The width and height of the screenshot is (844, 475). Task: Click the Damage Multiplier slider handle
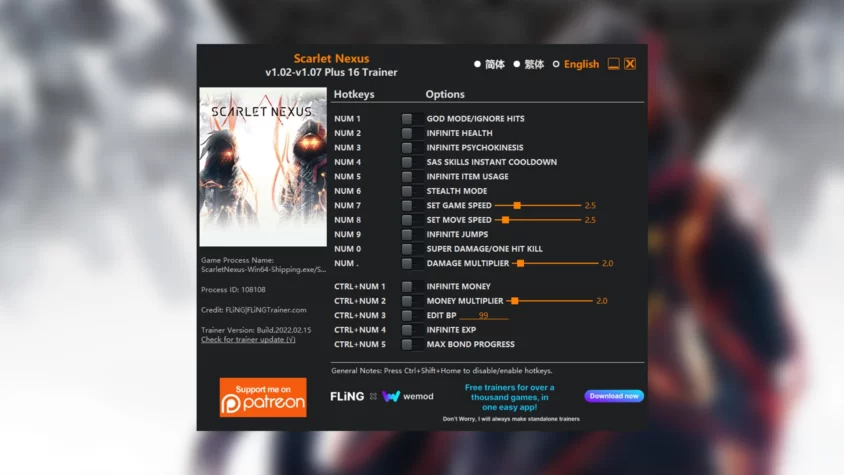click(521, 263)
